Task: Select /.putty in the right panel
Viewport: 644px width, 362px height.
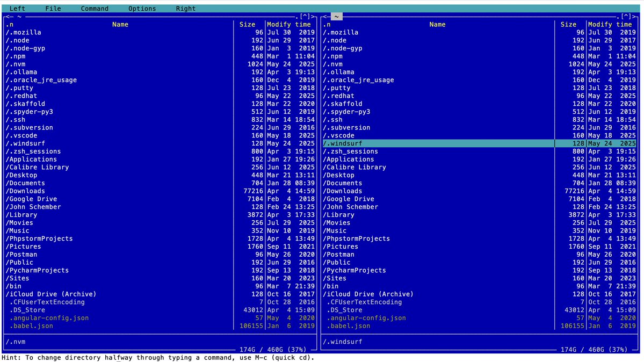Action: tap(479, 88)
